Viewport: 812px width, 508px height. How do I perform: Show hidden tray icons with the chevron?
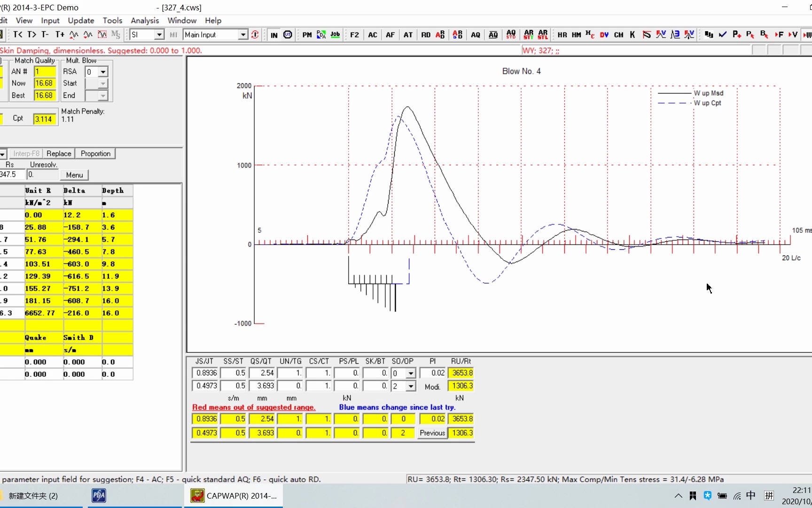tap(678, 496)
